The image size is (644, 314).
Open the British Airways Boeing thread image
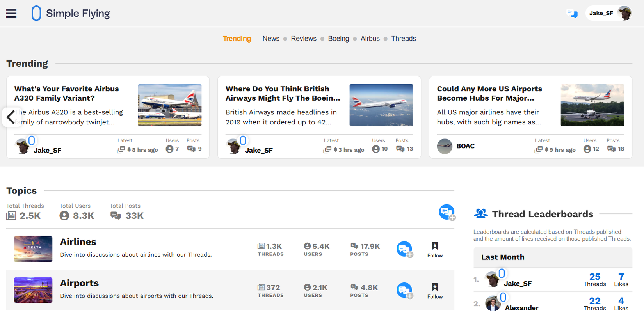381,105
